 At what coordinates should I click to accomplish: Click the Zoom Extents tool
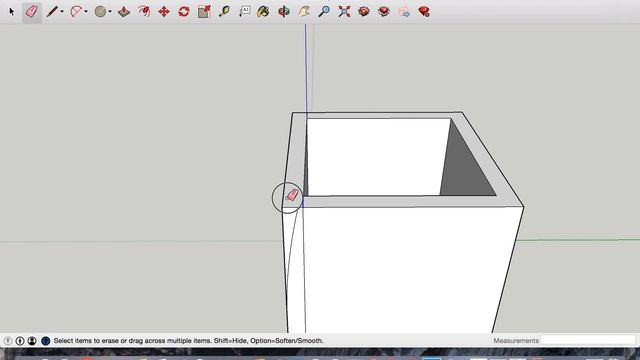[344, 11]
